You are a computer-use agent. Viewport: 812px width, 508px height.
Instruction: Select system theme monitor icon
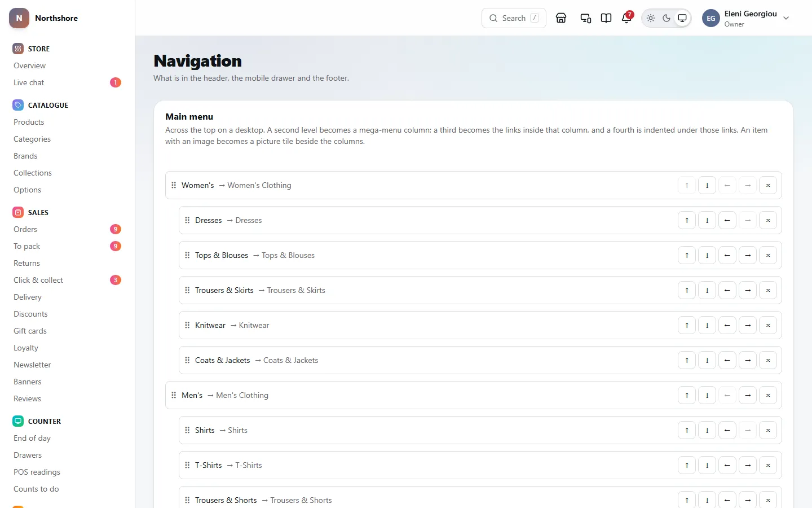682,18
